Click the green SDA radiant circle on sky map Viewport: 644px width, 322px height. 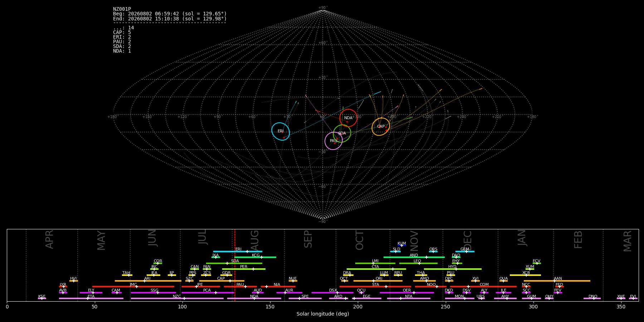point(342,133)
